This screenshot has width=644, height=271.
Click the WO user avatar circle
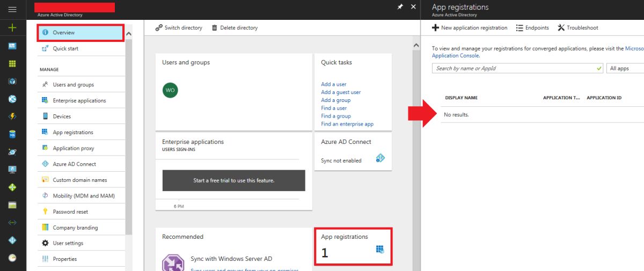click(x=170, y=90)
